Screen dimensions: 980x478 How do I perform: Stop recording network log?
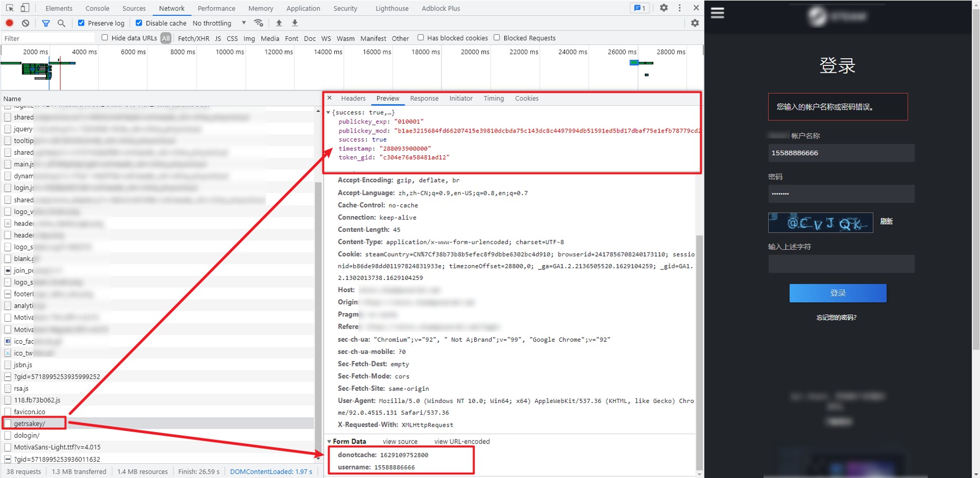tap(10, 23)
